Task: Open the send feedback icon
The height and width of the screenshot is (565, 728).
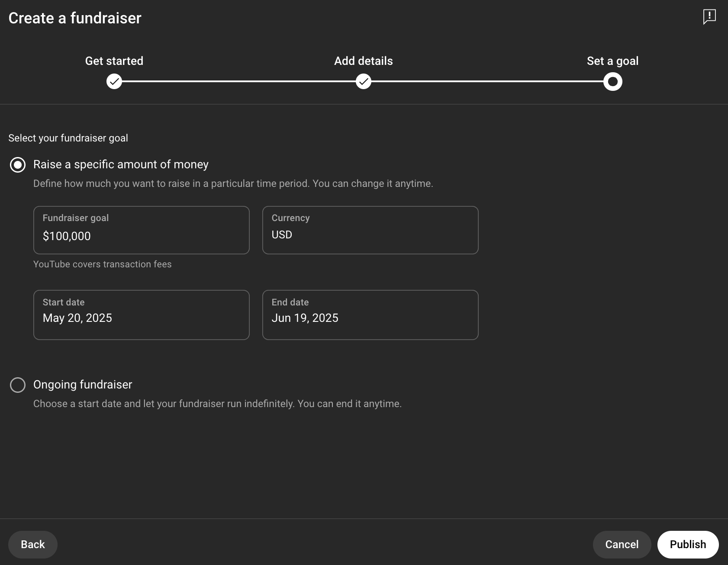Action: pyautogui.click(x=709, y=17)
